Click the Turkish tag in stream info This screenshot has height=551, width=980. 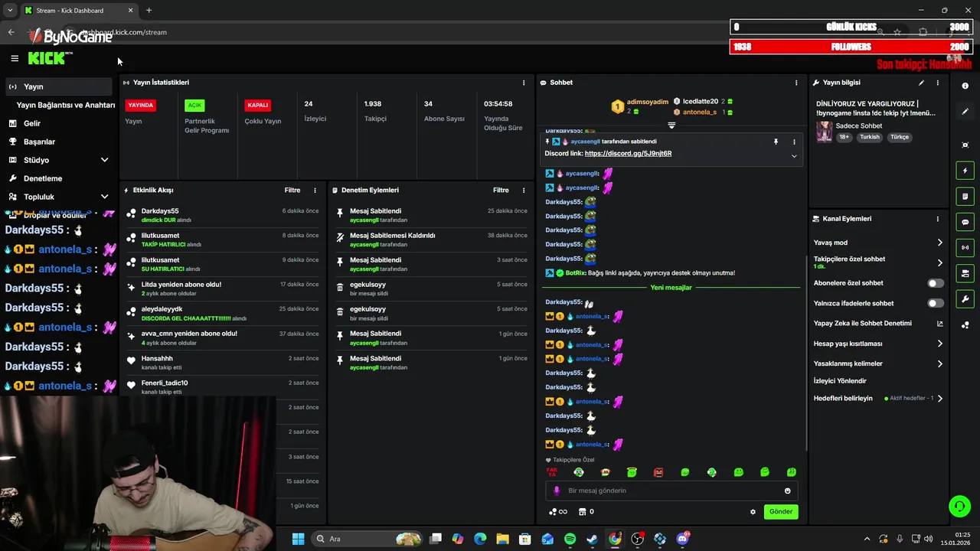(870, 137)
